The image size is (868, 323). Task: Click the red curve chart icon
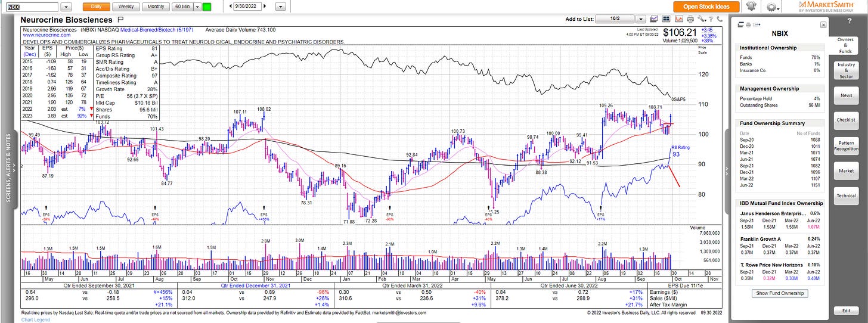(679, 19)
